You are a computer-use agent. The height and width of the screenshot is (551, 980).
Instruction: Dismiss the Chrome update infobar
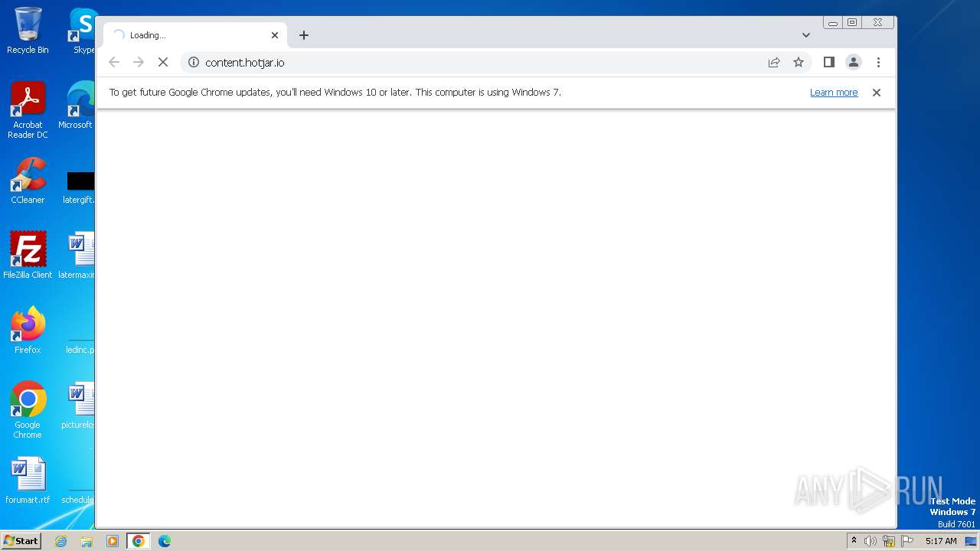[x=877, y=93]
